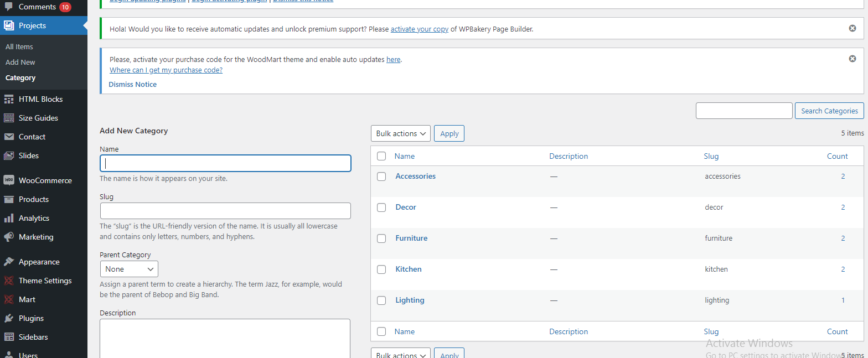The width and height of the screenshot is (868, 358).
Task: Go to All Items in Projects menu
Action: click(x=19, y=47)
